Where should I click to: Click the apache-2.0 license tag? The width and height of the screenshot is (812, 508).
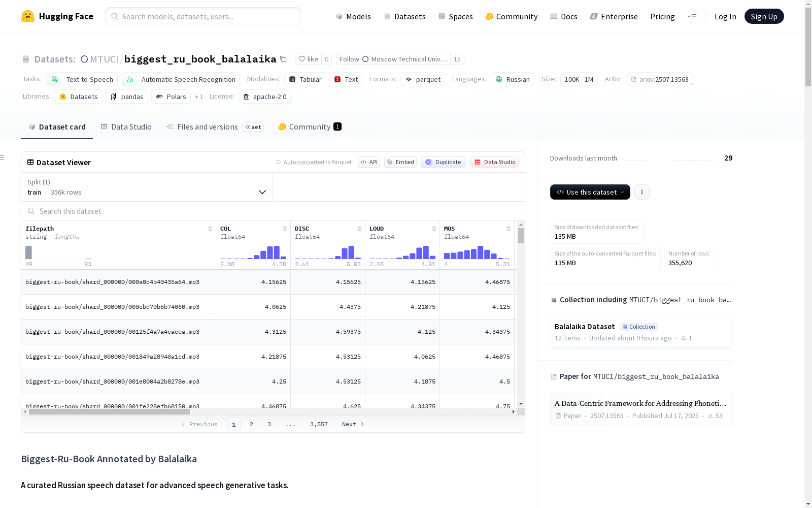tap(265, 97)
